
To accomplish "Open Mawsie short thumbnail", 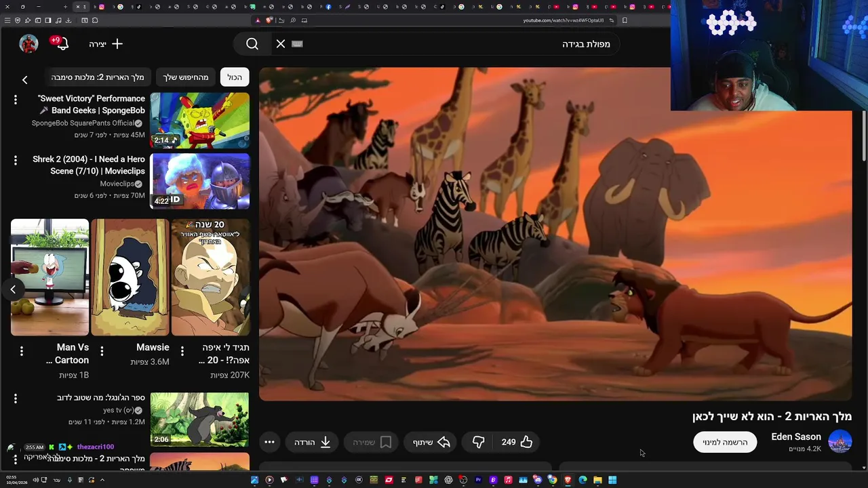I will (130, 277).
